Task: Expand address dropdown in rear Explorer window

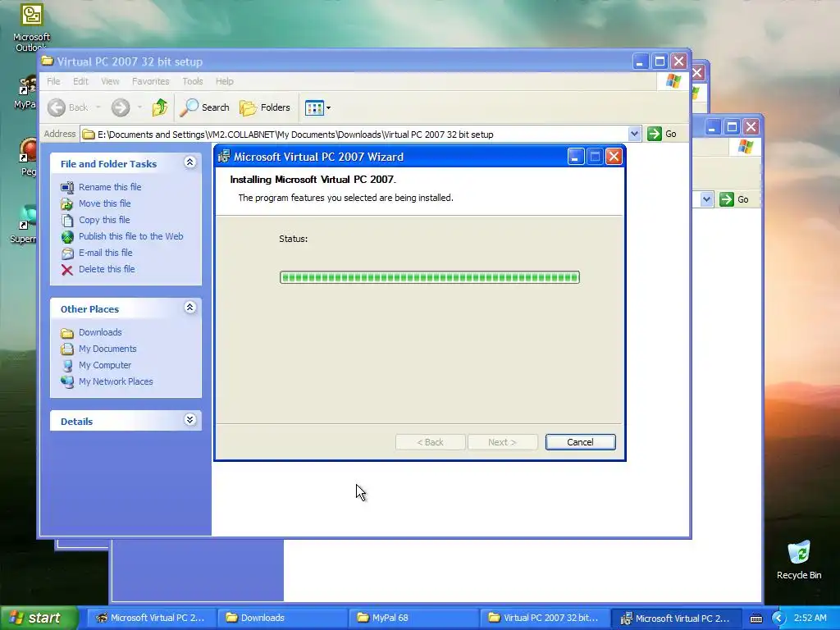Action: pyautogui.click(x=706, y=199)
